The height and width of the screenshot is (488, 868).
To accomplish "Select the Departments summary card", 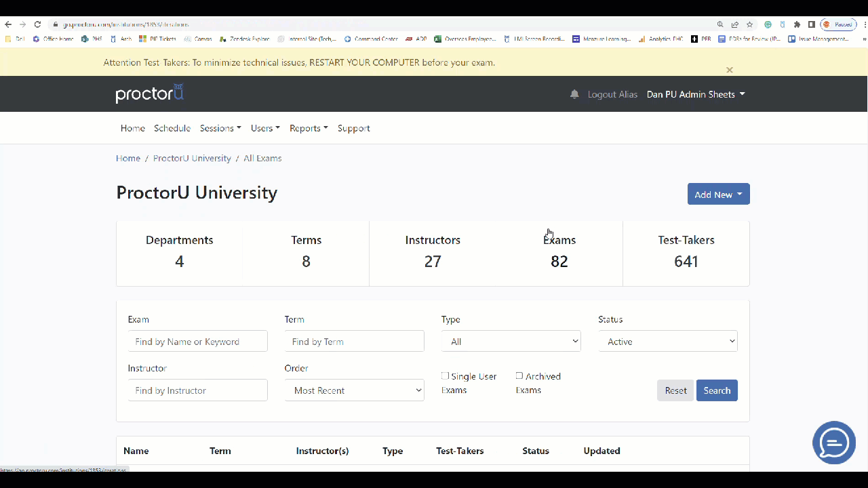I will (x=180, y=252).
